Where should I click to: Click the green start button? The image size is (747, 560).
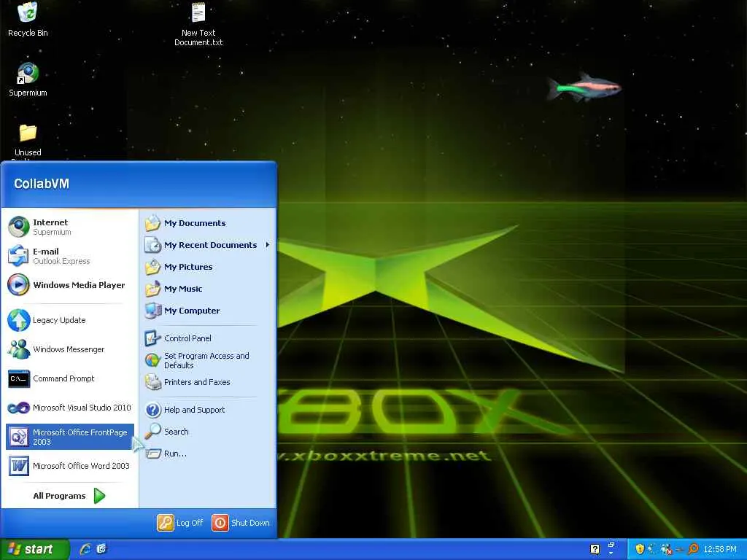34,549
